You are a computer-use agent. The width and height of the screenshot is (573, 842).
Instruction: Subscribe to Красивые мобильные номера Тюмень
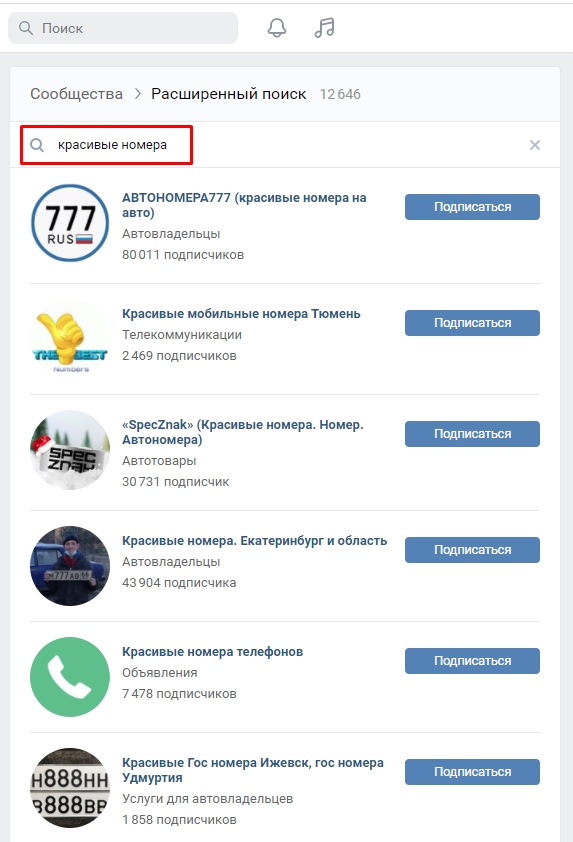coord(472,323)
